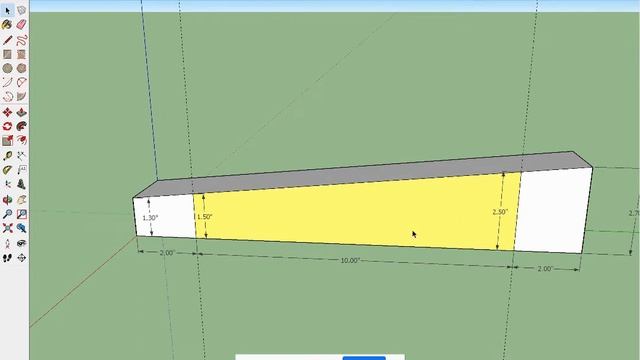Screen dimensions: 640x360
Task: Go to Previous view tool
Action: point(22,228)
